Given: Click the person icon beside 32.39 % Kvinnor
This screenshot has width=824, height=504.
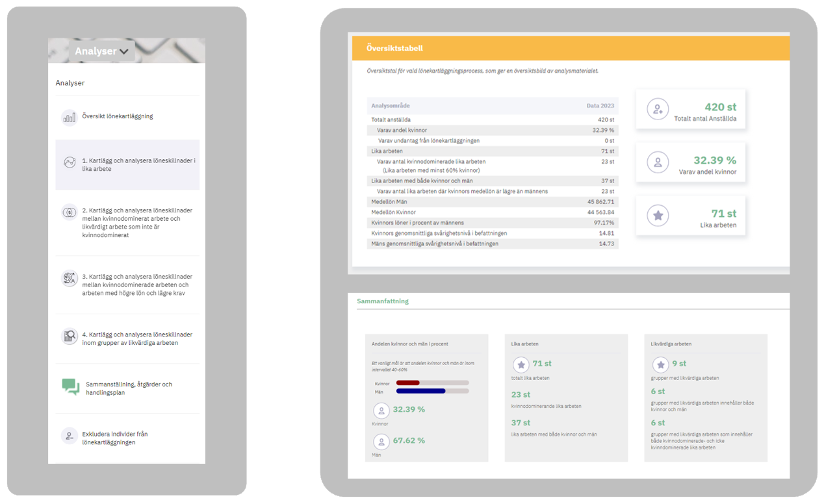Looking at the screenshot, I should pyautogui.click(x=381, y=410).
